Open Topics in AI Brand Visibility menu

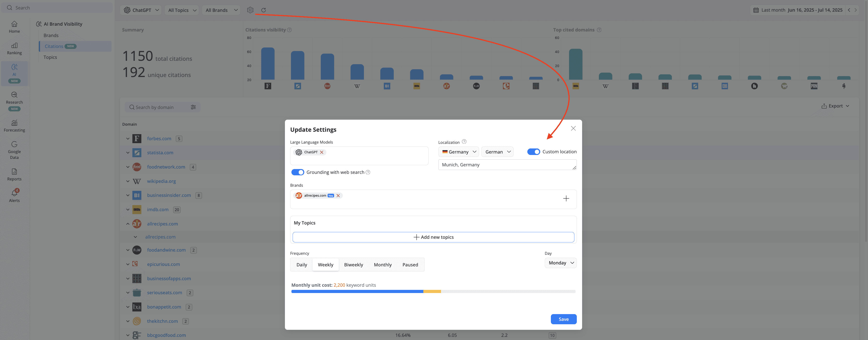tap(50, 57)
